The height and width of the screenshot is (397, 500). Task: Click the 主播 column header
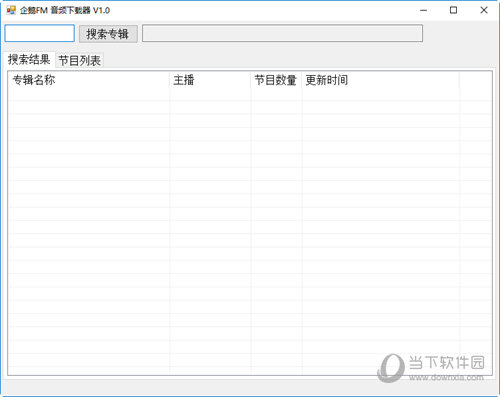(x=210, y=80)
